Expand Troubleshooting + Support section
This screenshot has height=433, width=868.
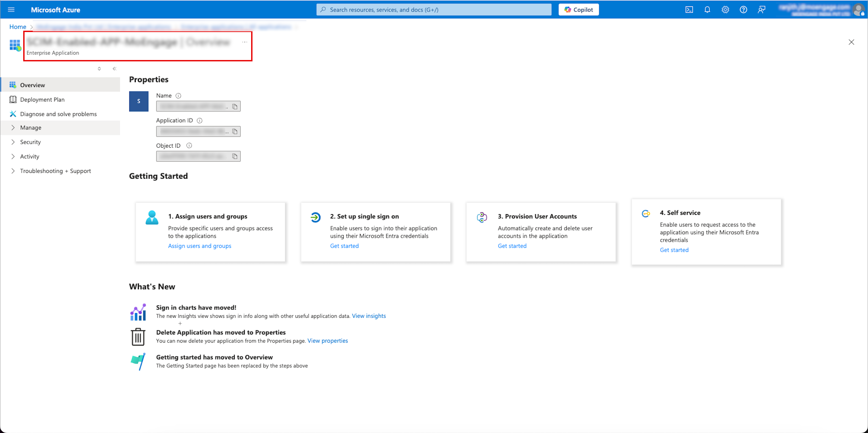coord(55,171)
